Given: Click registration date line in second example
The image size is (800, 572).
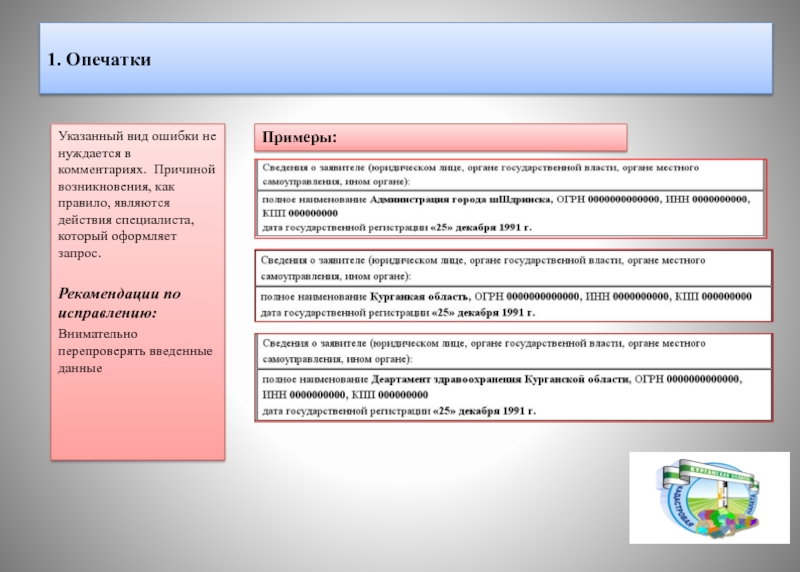Looking at the screenshot, I should pyautogui.click(x=397, y=312).
